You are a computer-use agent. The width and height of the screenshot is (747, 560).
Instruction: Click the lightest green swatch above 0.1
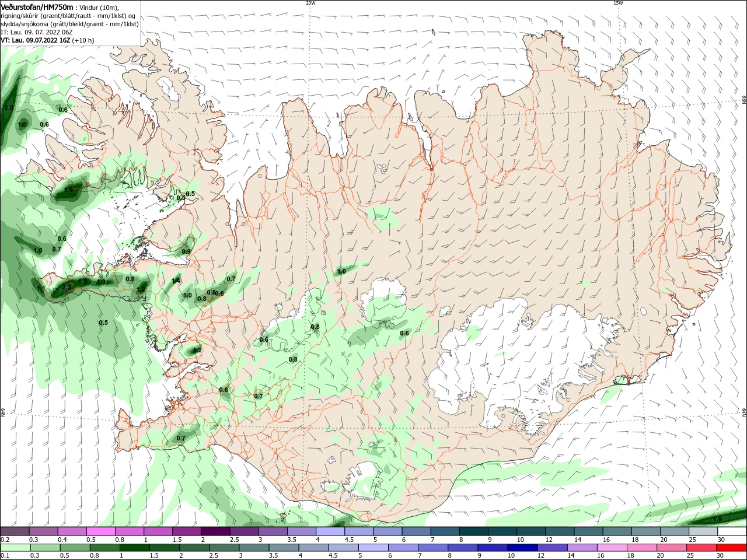(x=15, y=548)
